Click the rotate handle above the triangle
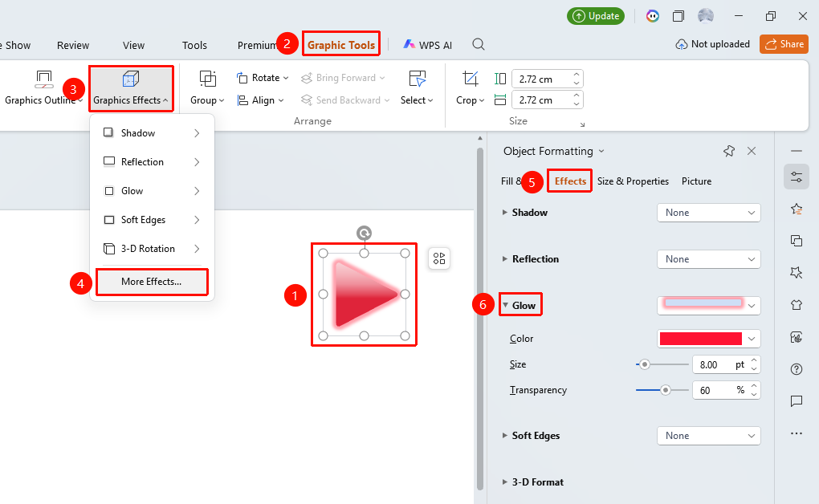Screen dimensions: 819x504 pos(364,233)
